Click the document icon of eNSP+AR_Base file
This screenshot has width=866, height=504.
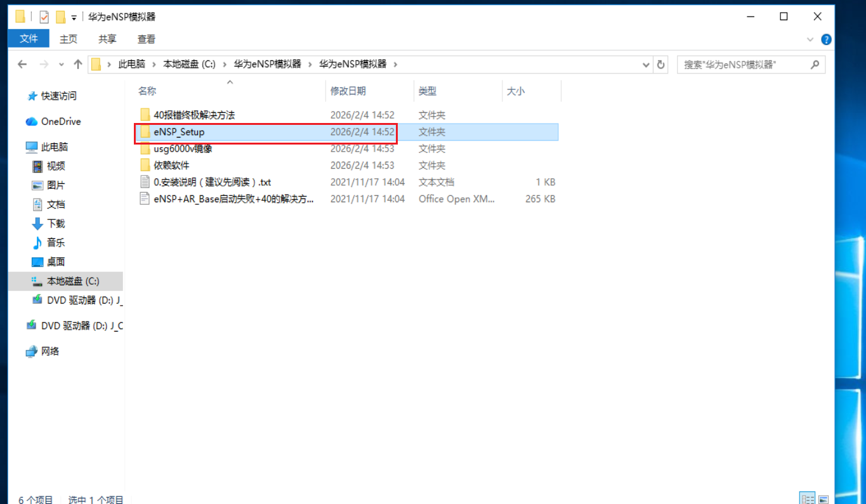pyautogui.click(x=145, y=198)
